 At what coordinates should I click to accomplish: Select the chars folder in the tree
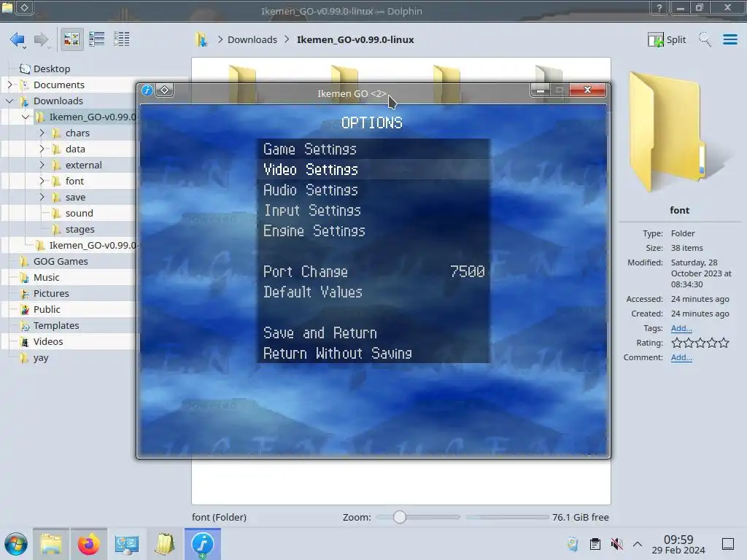77,133
